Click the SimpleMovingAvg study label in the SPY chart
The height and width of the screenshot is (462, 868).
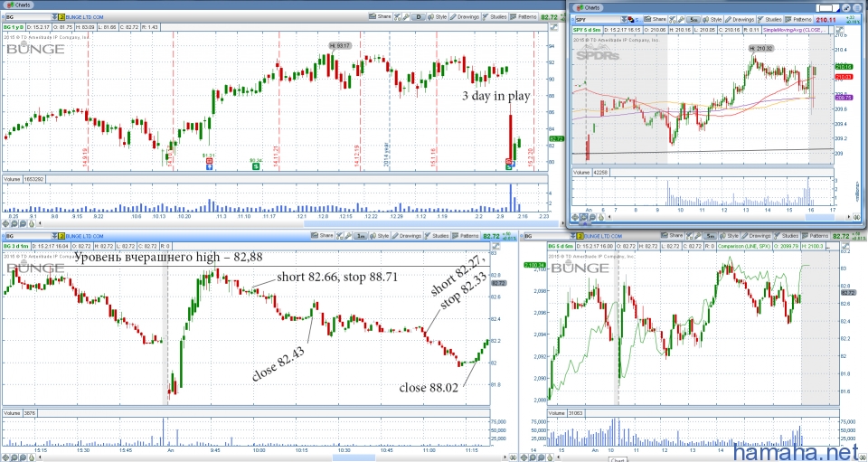pos(796,30)
